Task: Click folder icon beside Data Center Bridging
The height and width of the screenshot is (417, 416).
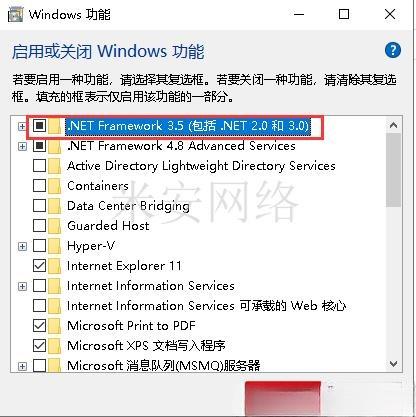Action: (55, 206)
